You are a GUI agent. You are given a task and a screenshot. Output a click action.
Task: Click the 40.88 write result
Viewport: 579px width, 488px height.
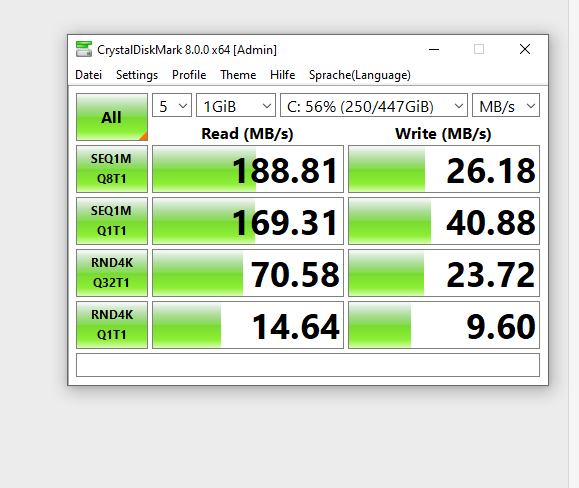444,221
